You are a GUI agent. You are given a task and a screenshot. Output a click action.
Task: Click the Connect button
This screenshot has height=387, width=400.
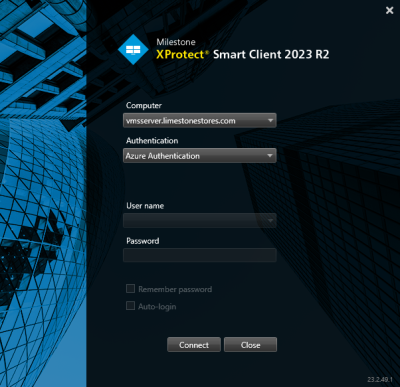pos(194,345)
